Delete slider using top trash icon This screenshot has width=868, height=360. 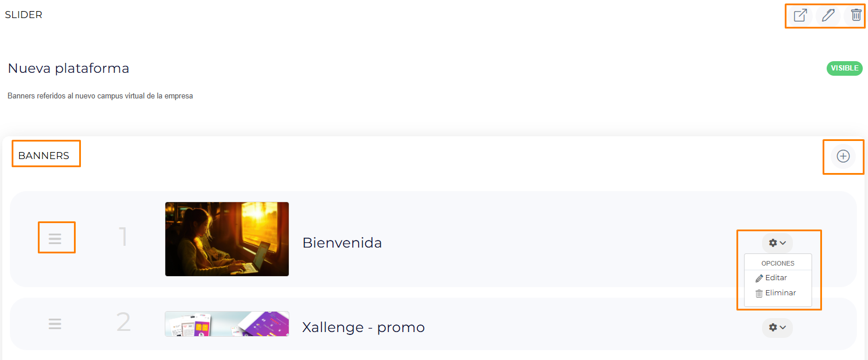(x=856, y=15)
